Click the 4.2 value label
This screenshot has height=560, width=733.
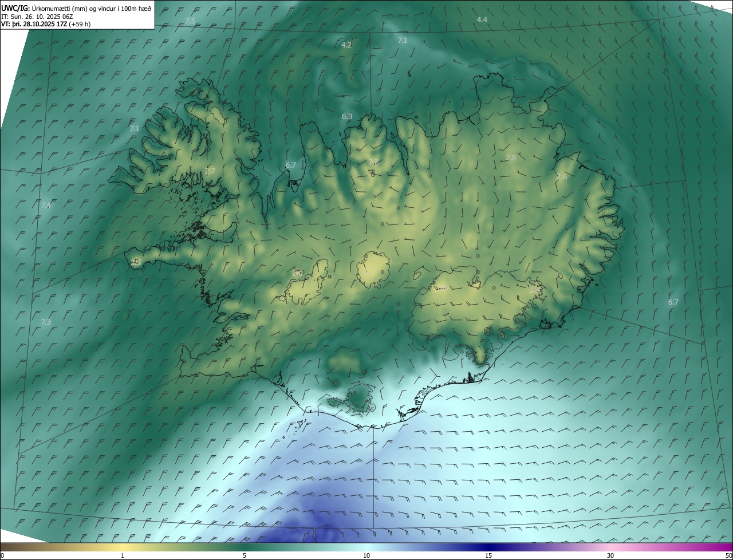346,45
